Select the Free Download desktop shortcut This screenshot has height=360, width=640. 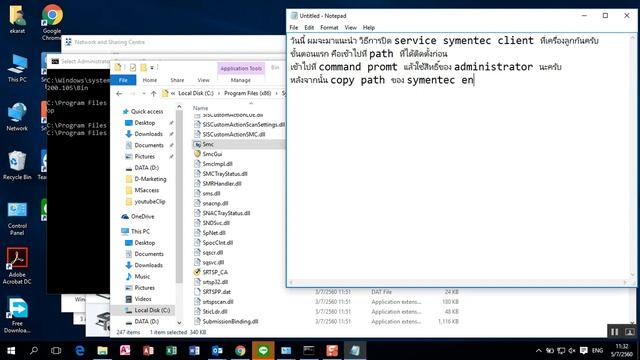click(x=17, y=316)
